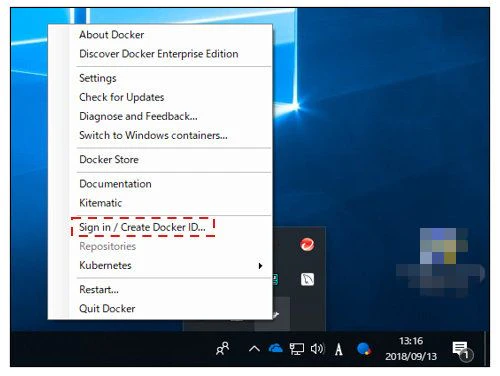The width and height of the screenshot is (500, 376).
Task: Click the white feather tray icon
Action: 307,279
